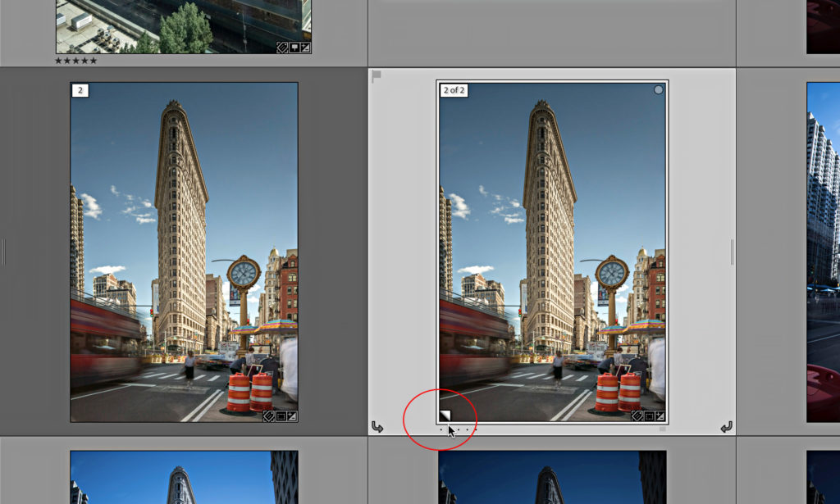Click the comment badge on the top thumbnail
Viewport: 840px width, 504px height.
tap(294, 47)
